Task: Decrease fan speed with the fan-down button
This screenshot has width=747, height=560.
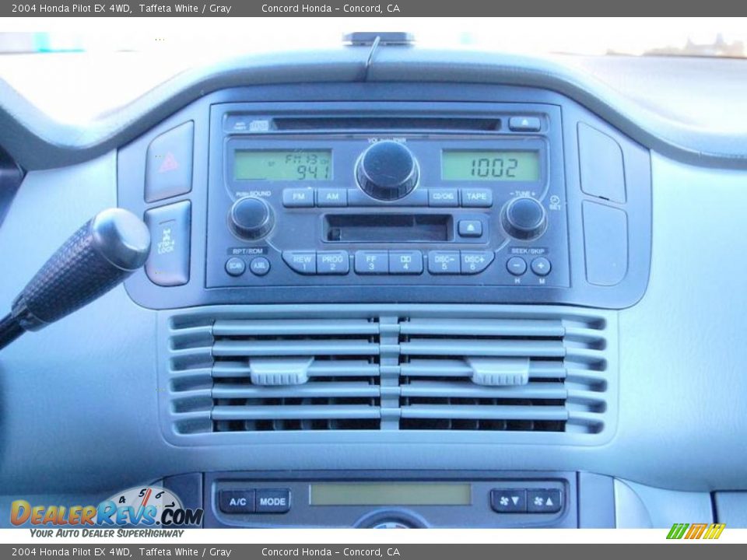Action: (509, 500)
